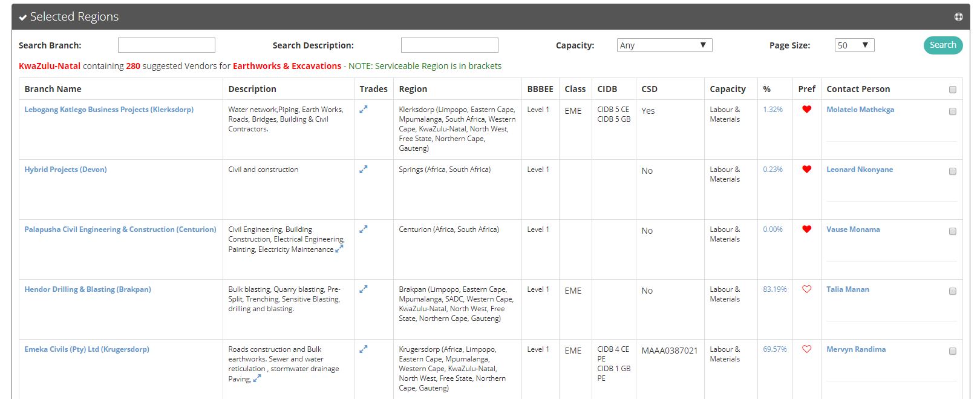Expand trades for Hybrid Projects (Devon)
Viewport: 980px width, 399px height.
click(363, 170)
